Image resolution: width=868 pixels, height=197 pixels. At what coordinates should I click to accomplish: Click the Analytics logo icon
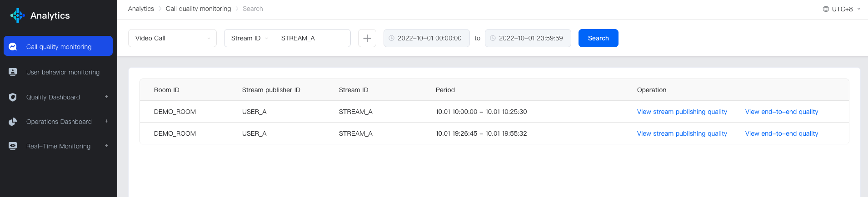tap(17, 15)
